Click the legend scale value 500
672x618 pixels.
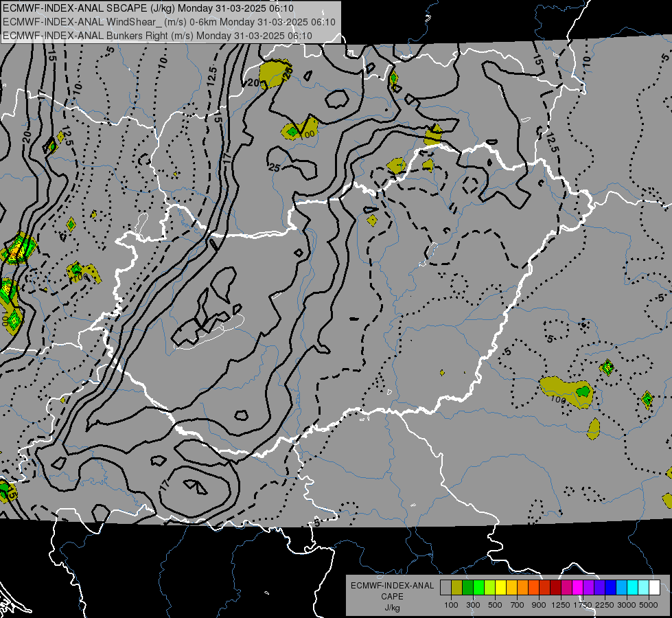(x=495, y=605)
